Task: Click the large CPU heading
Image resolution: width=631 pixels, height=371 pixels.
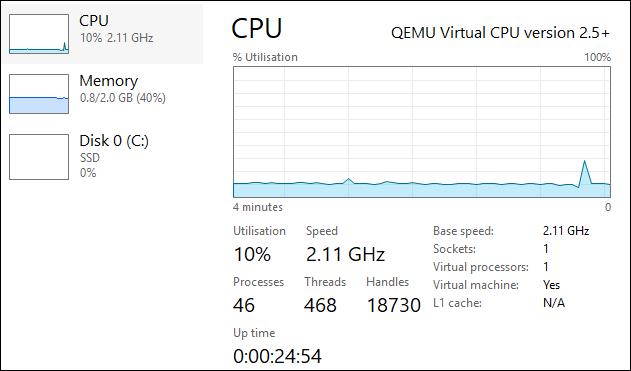Action: pos(257,29)
